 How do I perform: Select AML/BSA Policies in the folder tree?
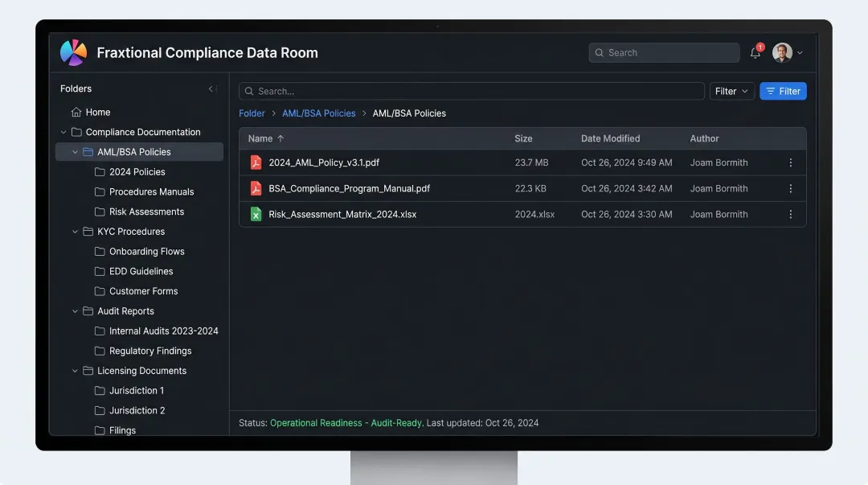pos(140,152)
